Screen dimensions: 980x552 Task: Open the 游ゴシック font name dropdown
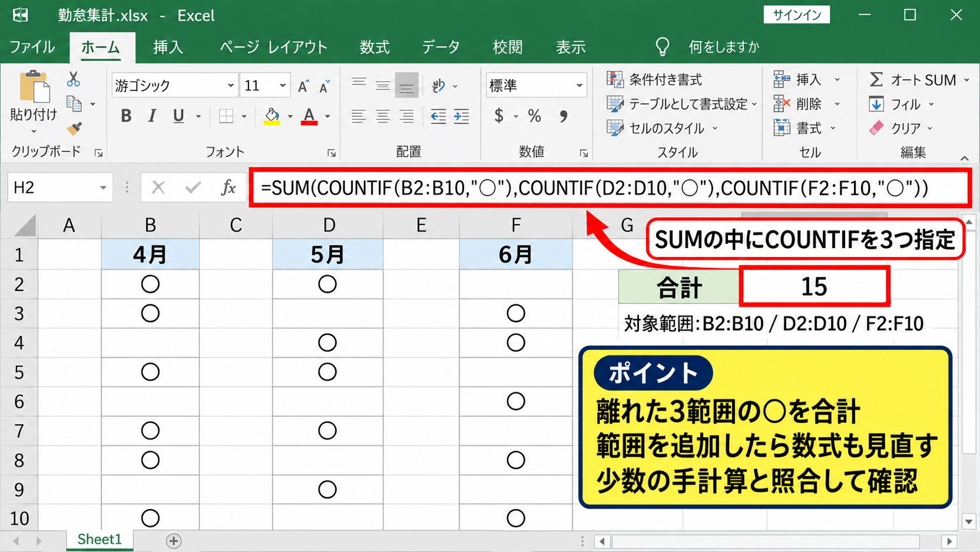tap(230, 86)
